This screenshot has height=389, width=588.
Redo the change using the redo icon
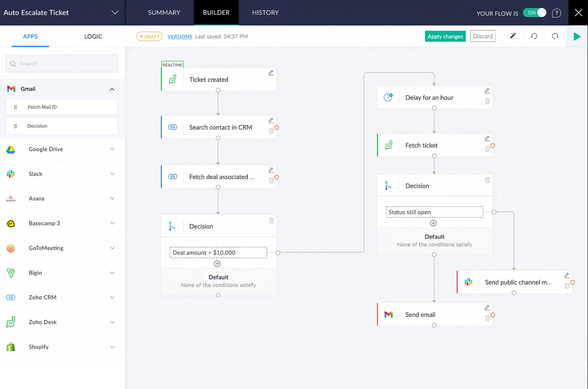coord(555,36)
